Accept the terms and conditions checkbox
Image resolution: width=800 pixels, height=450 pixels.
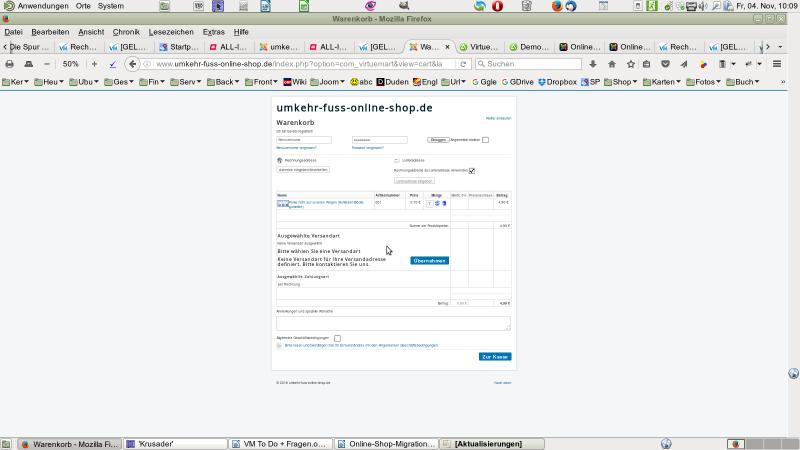coord(338,338)
